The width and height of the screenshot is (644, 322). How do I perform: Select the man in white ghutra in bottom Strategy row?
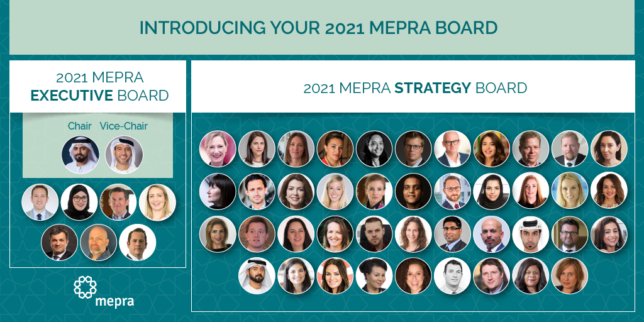257,275
